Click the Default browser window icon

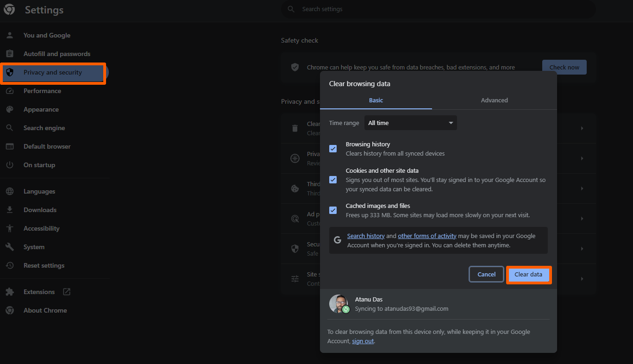point(10,146)
